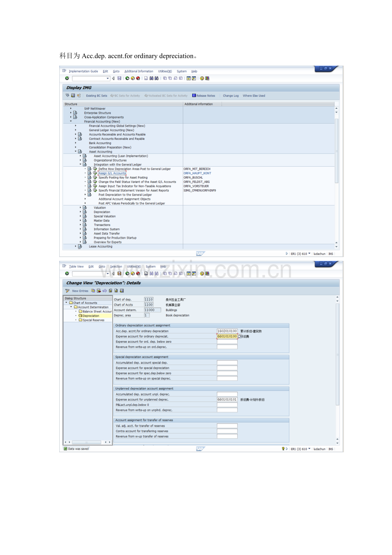The height and width of the screenshot is (555, 392).
Task: Open Goto menu in Display IMG window
Action: (x=116, y=71)
